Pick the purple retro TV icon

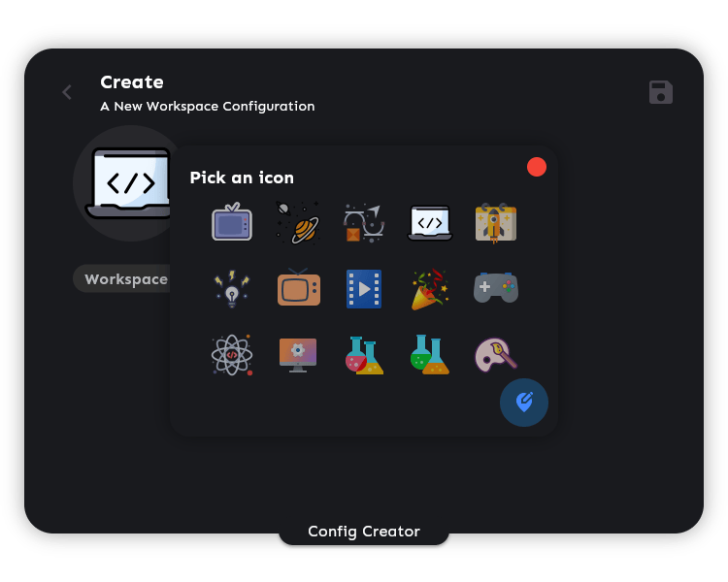(232, 222)
